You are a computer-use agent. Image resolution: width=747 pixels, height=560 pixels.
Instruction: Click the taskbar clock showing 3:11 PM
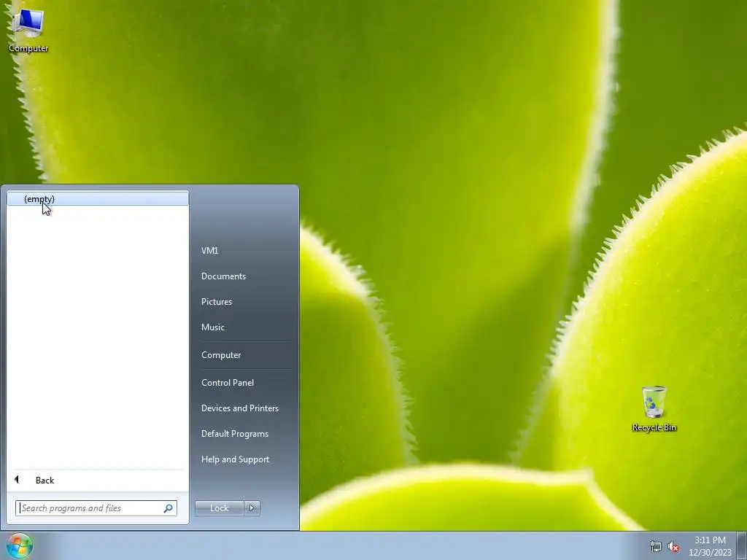pyautogui.click(x=710, y=546)
